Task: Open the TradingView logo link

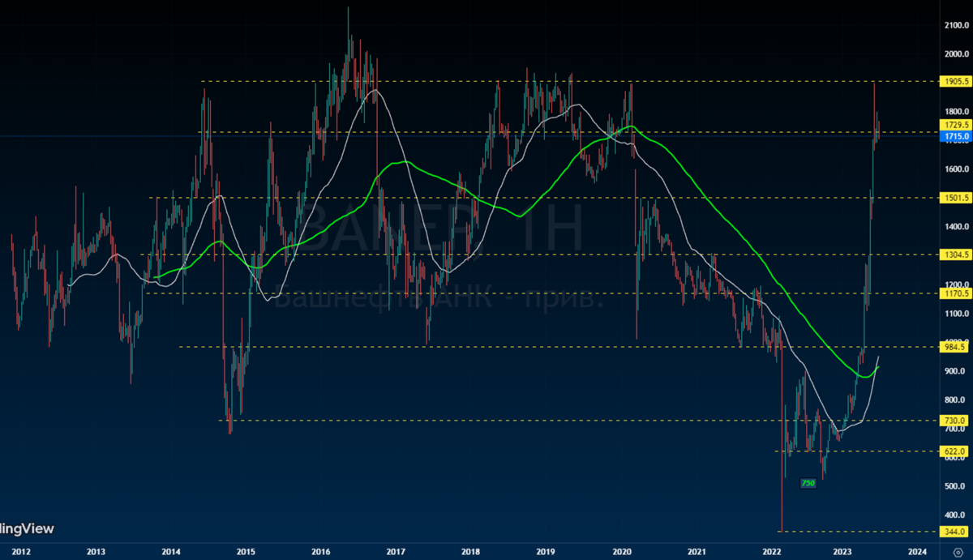Action: click(x=27, y=529)
